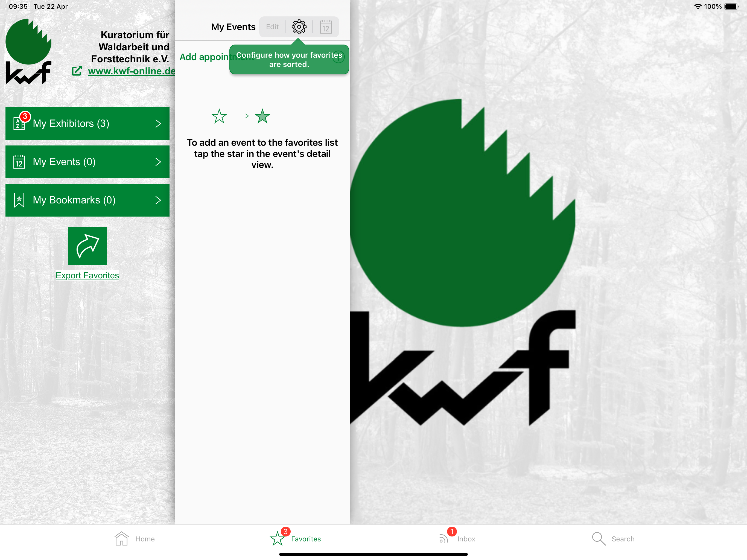This screenshot has height=560, width=747.
Task: Tap the bookmark star icon
Action: tap(19, 200)
